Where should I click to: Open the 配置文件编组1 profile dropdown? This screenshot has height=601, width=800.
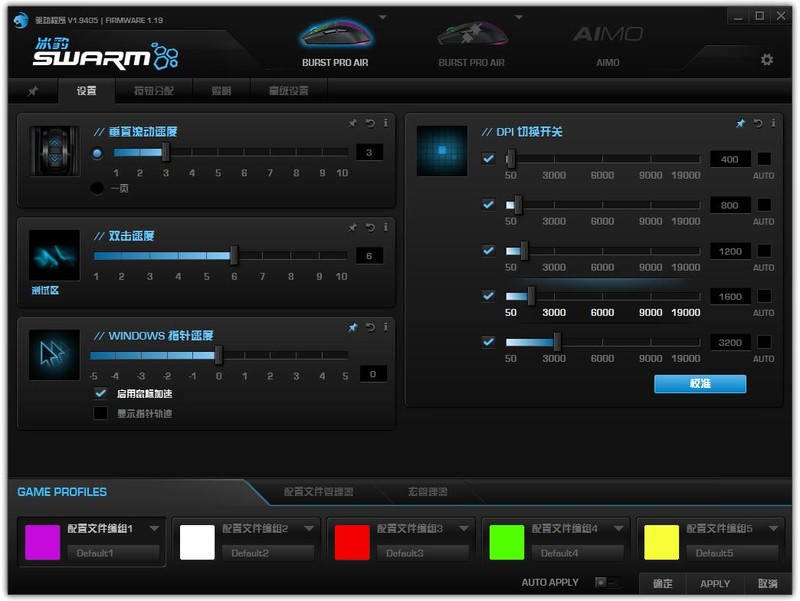[x=155, y=530]
